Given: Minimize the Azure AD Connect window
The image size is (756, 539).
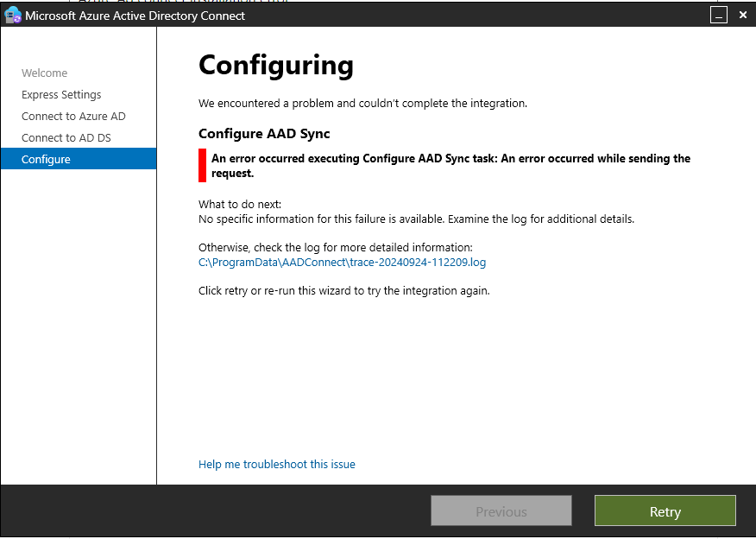Looking at the screenshot, I should [718, 15].
